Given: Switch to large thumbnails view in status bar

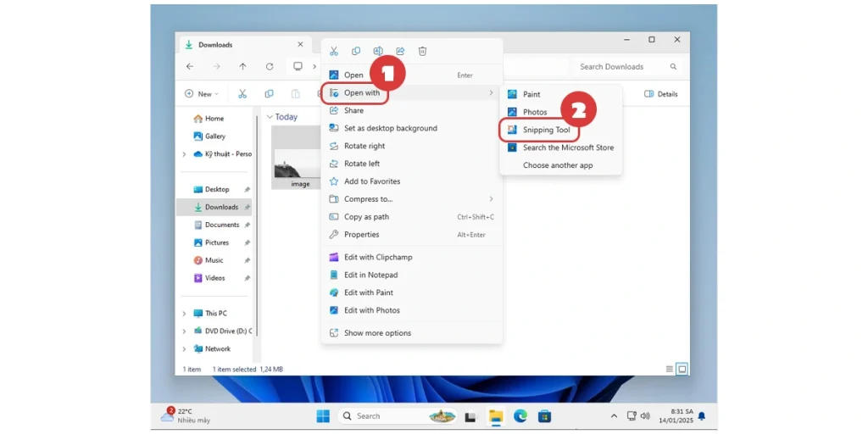Looking at the screenshot, I should pyautogui.click(x=682, y=370).
